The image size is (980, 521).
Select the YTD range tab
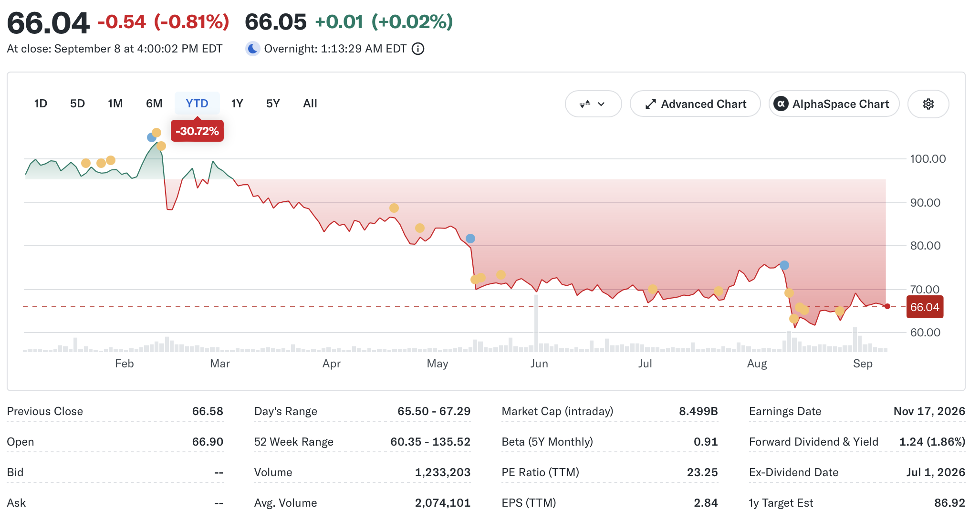197,104
